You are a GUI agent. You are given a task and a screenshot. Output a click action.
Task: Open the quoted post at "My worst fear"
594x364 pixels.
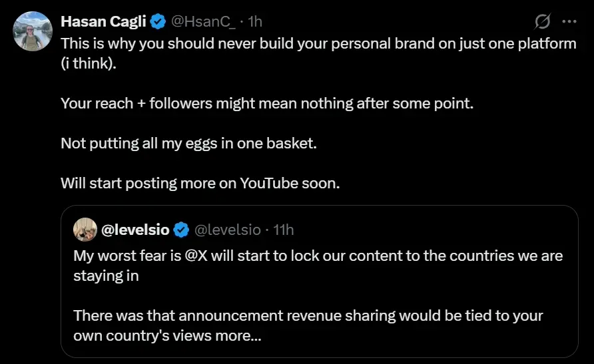click(x=113, y=256)
